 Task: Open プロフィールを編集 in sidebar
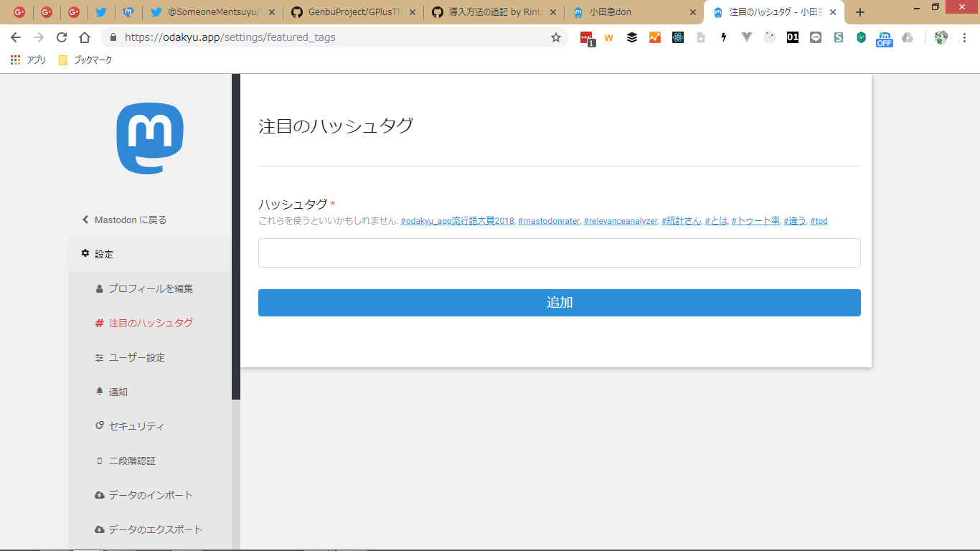coord(151,288)
